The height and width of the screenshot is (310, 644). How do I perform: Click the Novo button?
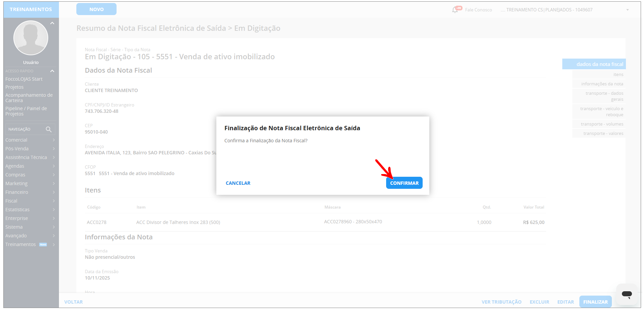click(x=96, y=9)
